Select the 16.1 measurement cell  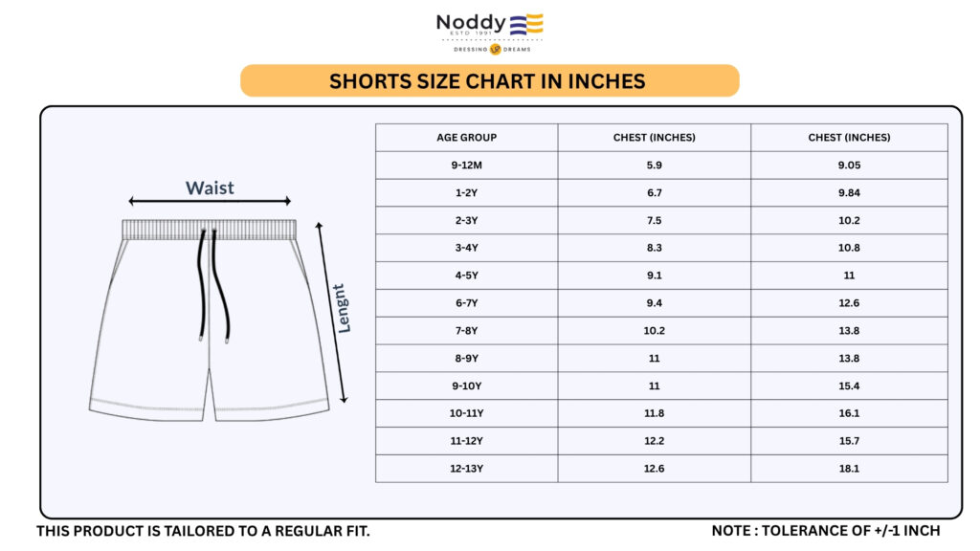tap(849, 413)
